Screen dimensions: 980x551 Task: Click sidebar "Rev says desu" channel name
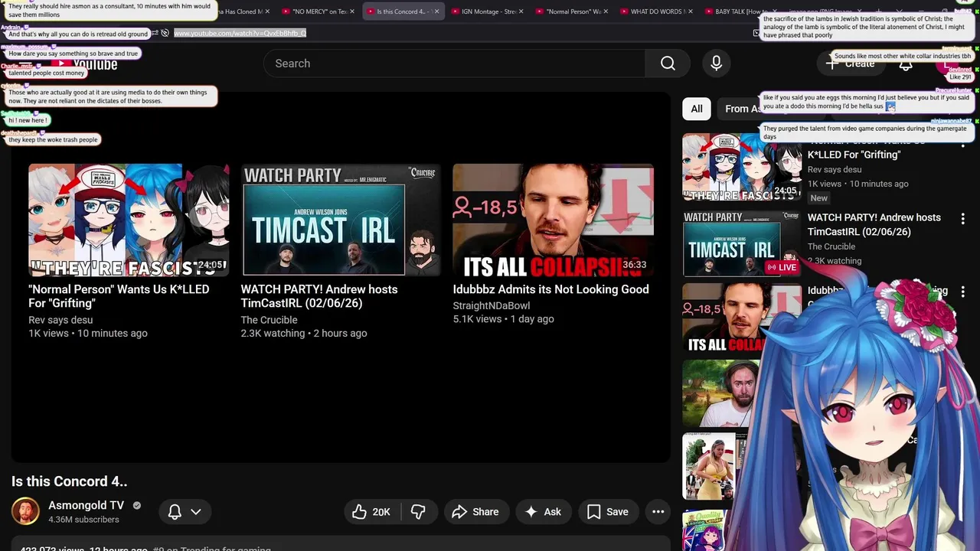(x=835, y=169)
